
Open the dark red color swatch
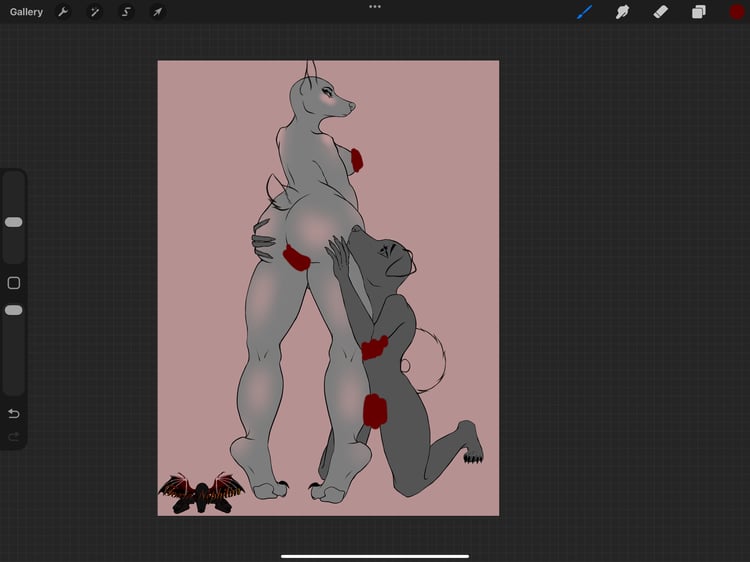(737, 12)
